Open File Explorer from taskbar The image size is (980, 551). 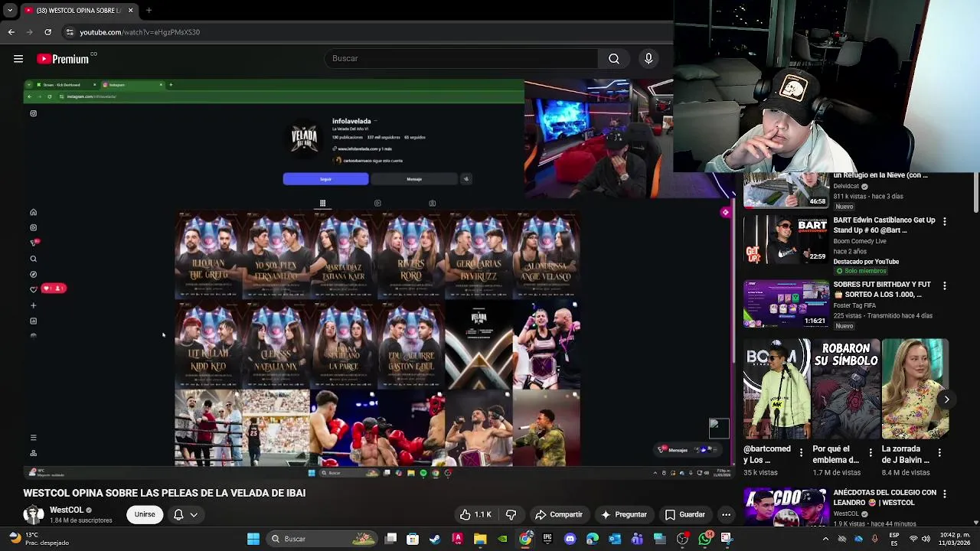480,539
